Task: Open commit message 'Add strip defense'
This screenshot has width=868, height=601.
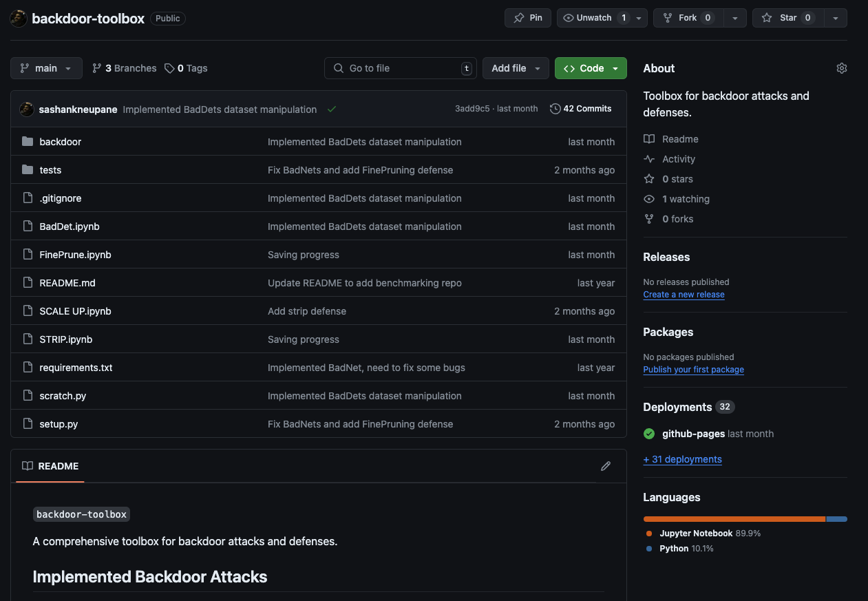Action: click(x=307, y=311)
